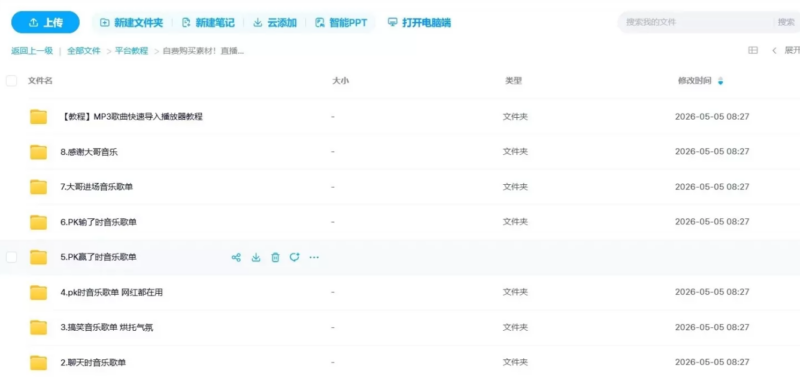
Task: Sort by 类型 column header
Action: point(513,81)
